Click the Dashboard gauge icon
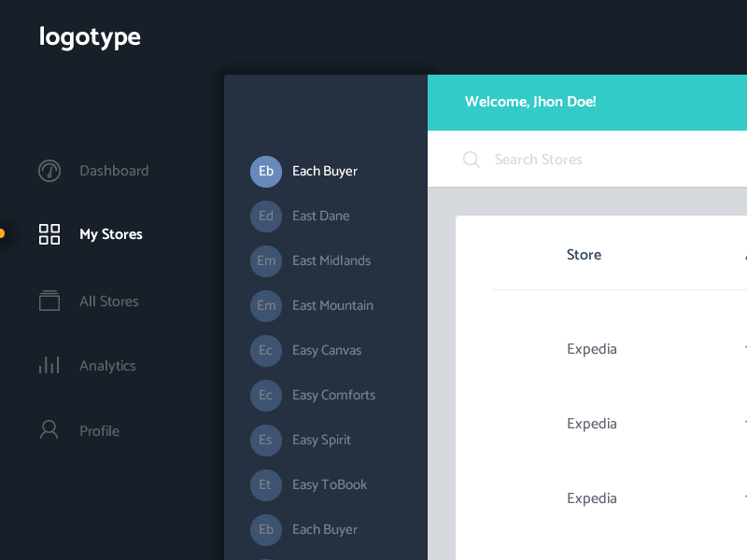 tap(49, 171)
